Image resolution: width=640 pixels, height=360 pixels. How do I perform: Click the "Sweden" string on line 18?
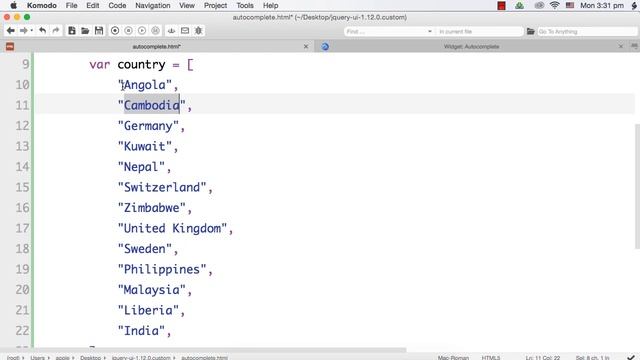click(145, 249)
